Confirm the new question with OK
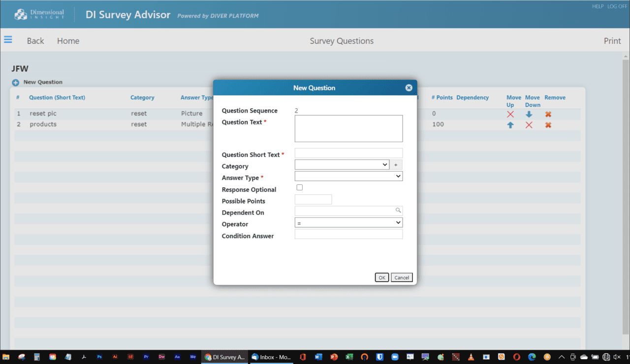 coord(381,277)
